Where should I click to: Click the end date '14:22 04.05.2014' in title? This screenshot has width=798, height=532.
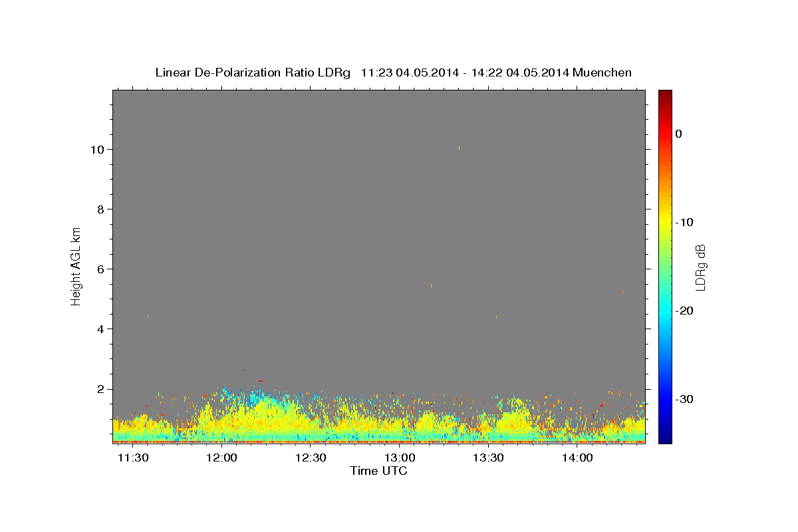520,72
